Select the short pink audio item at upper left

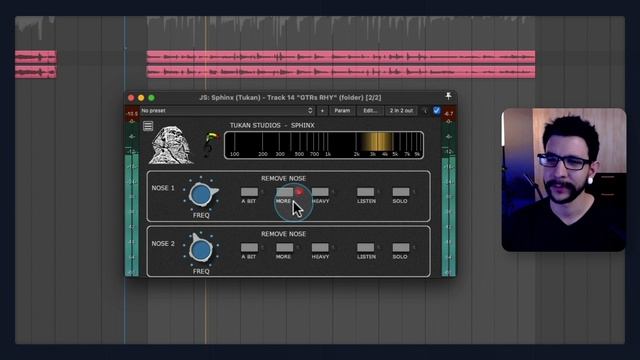coord(36,57)
